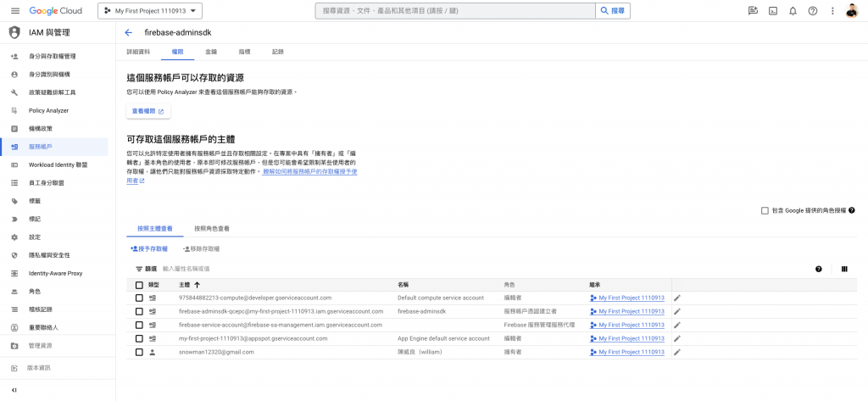This screenshot has width=868, height=401.
Task: Select the 按照主體查看 tab
Action: point(155,228)
